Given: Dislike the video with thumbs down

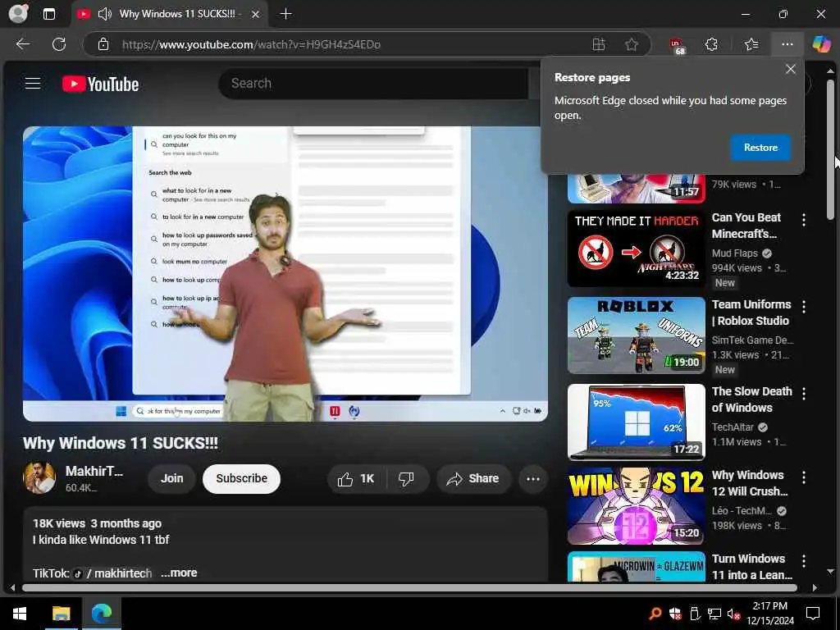Looking at the screenshot, I should point(407,478).
